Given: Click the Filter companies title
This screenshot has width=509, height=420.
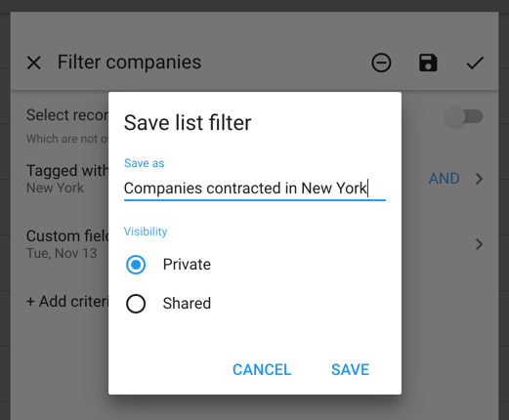Looking at the screenshot, I should click(x=129, y=62).
